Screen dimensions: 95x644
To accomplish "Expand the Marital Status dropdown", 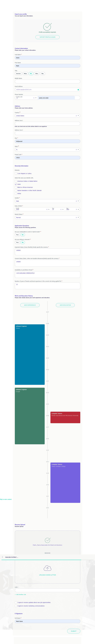I will (x=78, y=218).
